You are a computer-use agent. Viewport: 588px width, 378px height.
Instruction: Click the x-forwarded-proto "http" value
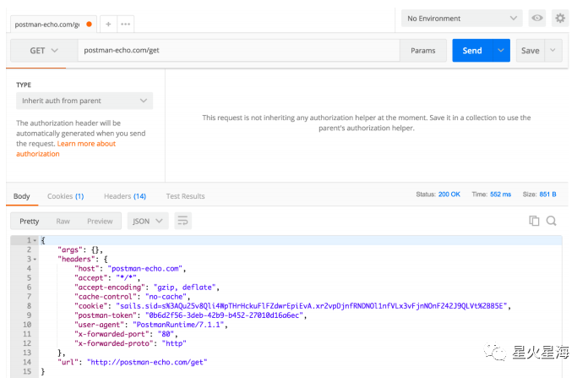point(174,343)
